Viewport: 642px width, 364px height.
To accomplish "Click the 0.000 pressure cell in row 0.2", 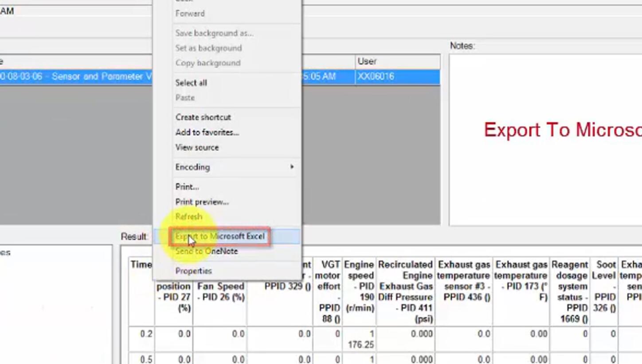I will coord(405,339).
